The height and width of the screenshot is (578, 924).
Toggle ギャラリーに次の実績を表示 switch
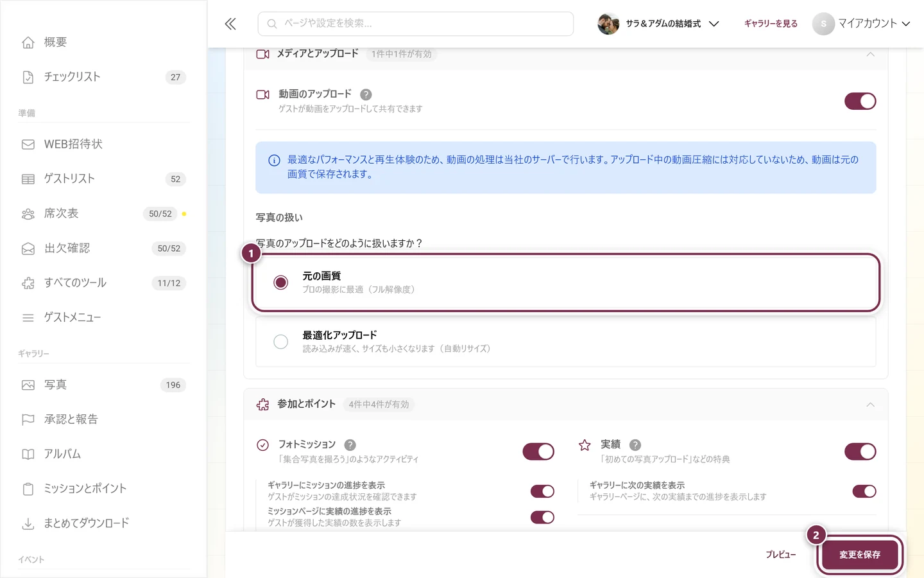pos(864,491)
